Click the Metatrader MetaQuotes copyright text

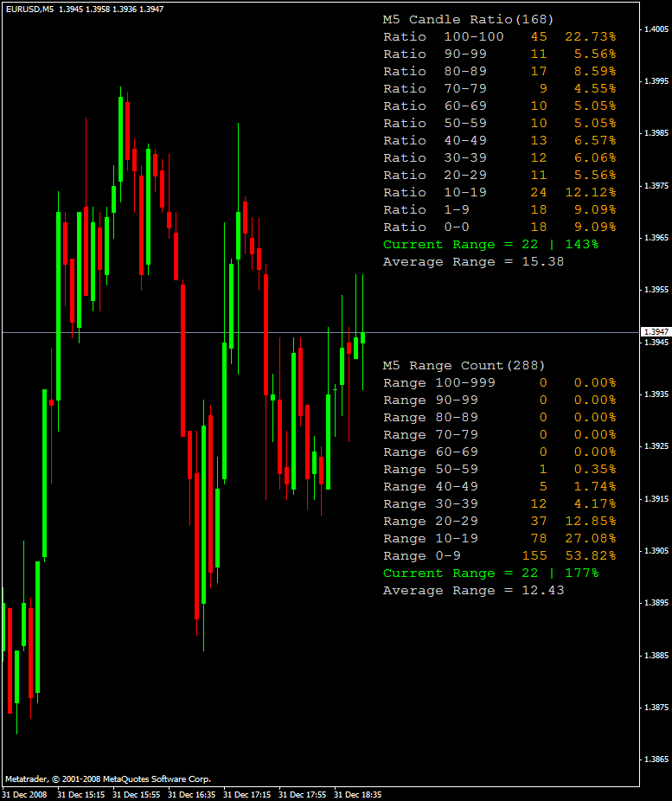click(108, 779)
